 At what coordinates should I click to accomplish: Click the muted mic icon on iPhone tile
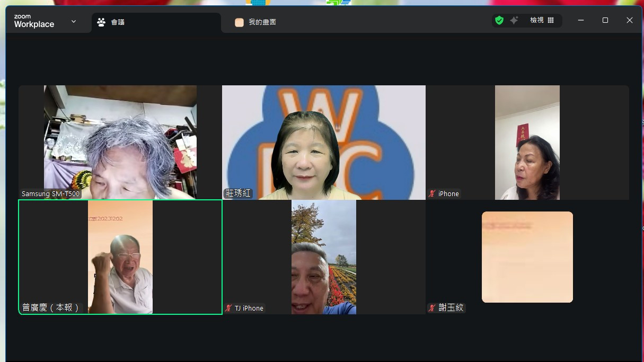433,194
